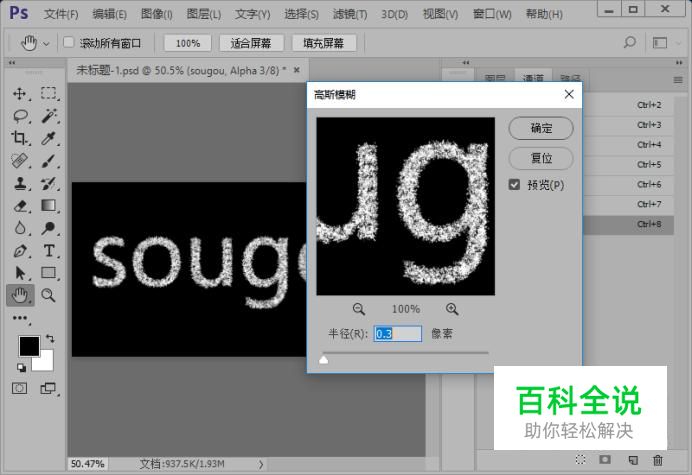Viewport: 692px width, 475px height.
Task: Click the radius input field
Action: click(398, 334)
